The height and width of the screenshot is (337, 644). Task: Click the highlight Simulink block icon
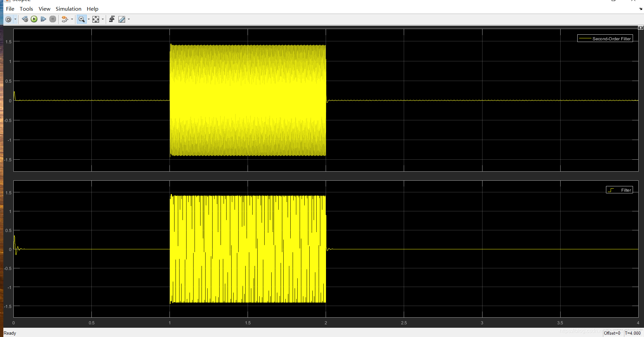(65, 19)
